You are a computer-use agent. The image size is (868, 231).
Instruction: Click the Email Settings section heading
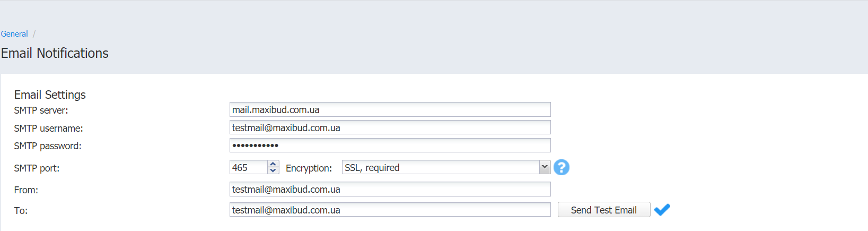pos(50,95)
